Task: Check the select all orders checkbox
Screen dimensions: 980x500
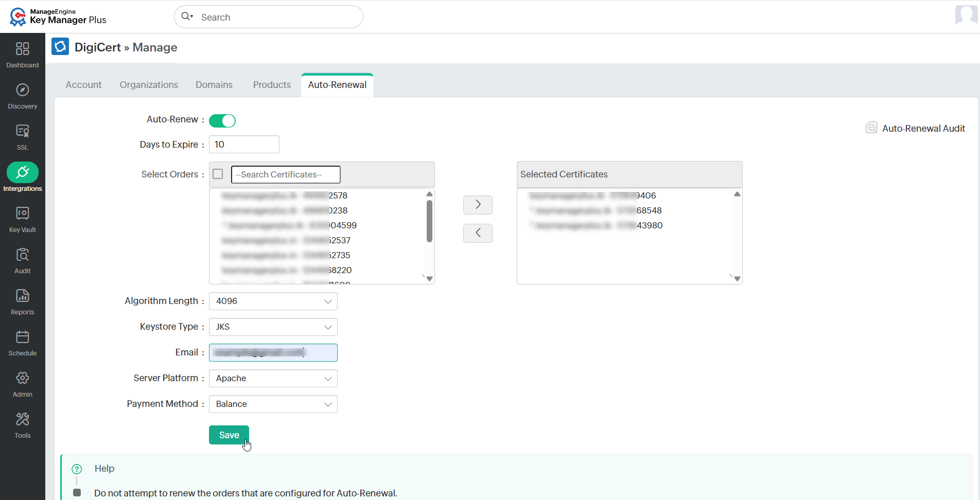Action: (218, 174)
